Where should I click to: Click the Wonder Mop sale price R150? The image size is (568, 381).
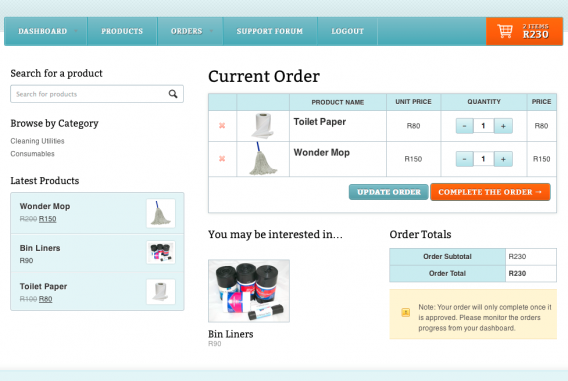click(47, 219)
